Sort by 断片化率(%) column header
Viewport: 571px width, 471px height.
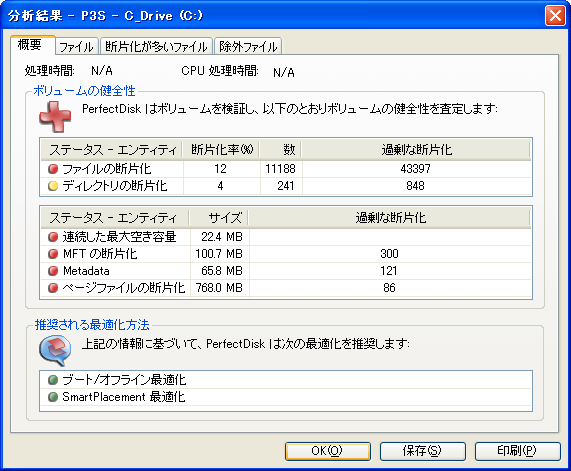tap(221, 149)
